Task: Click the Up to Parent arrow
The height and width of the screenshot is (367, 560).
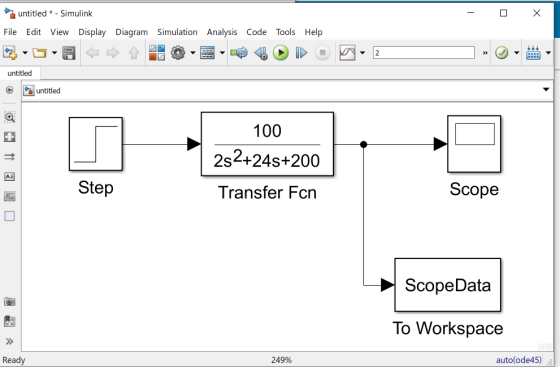Action: [134, 53]
